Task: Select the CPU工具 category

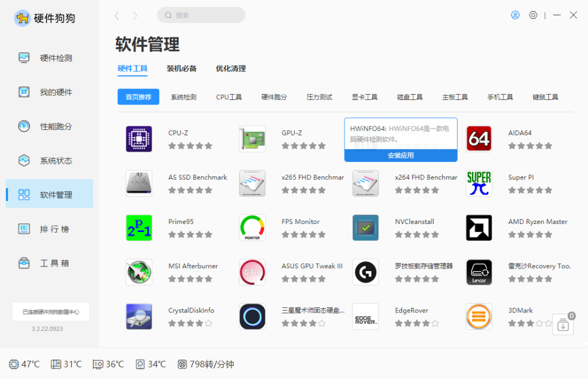Action: [229, 97]
